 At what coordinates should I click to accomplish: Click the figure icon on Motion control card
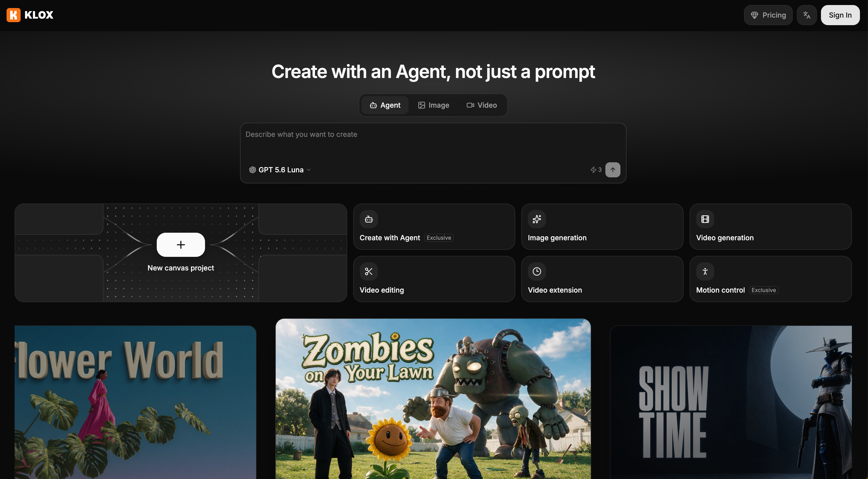pos(705,271)
